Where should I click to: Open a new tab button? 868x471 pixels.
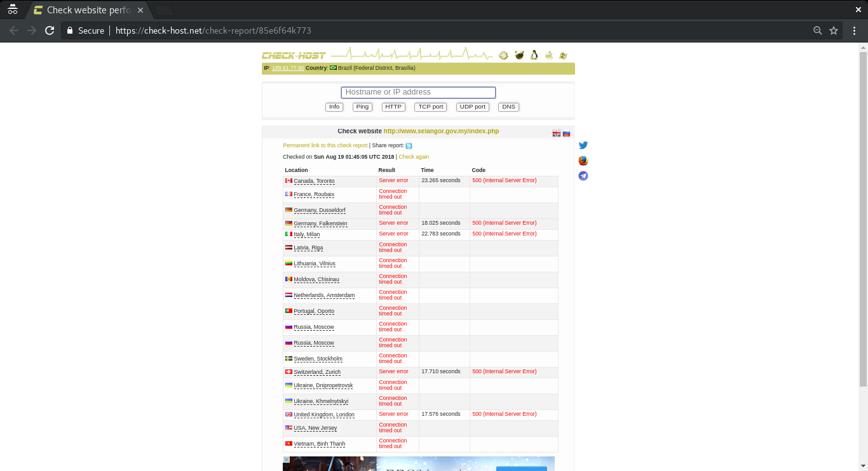[x=164, y=10]
